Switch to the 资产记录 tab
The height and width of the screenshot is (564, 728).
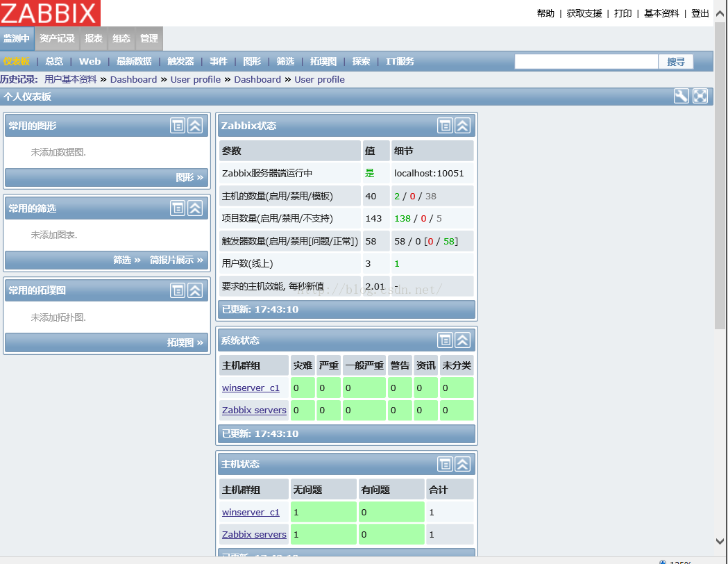57,39
